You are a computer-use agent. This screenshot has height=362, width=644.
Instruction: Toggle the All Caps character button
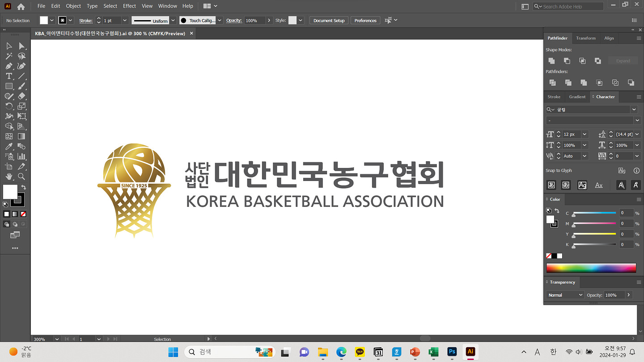pos(621,185)
